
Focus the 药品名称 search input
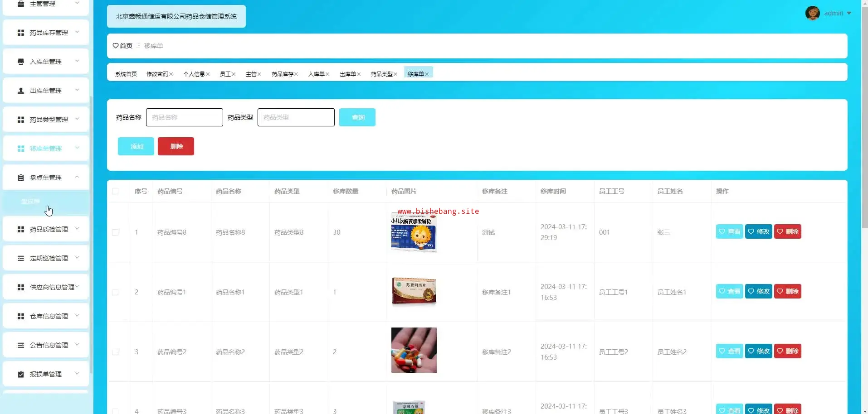(185, 117)
